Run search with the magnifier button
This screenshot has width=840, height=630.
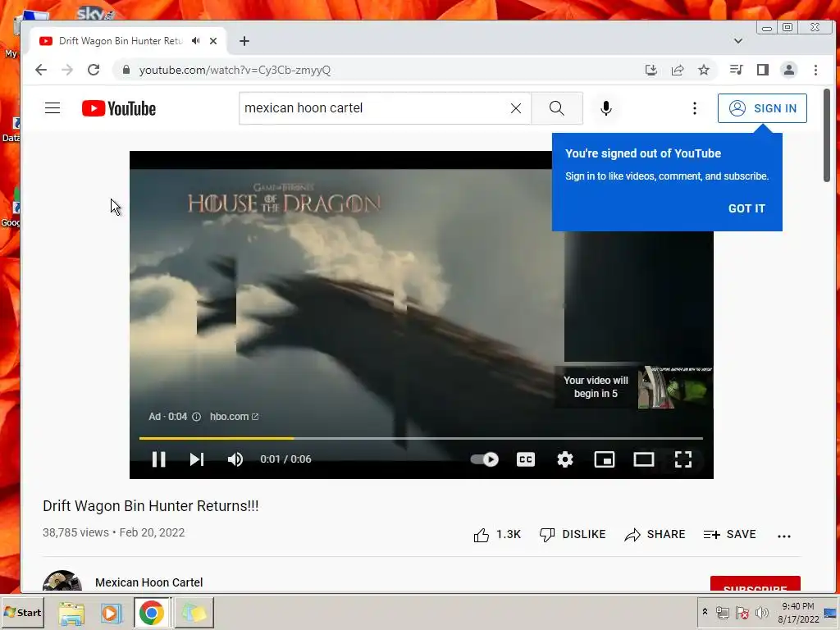[557, 108]
